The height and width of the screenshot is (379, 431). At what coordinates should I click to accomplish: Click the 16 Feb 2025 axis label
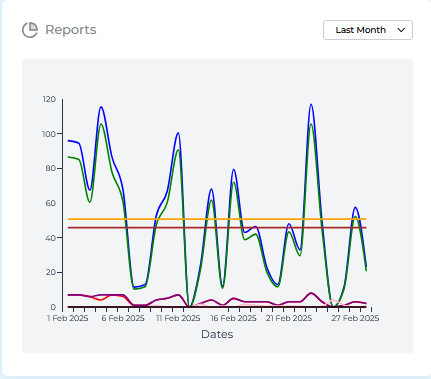point(233,318)
